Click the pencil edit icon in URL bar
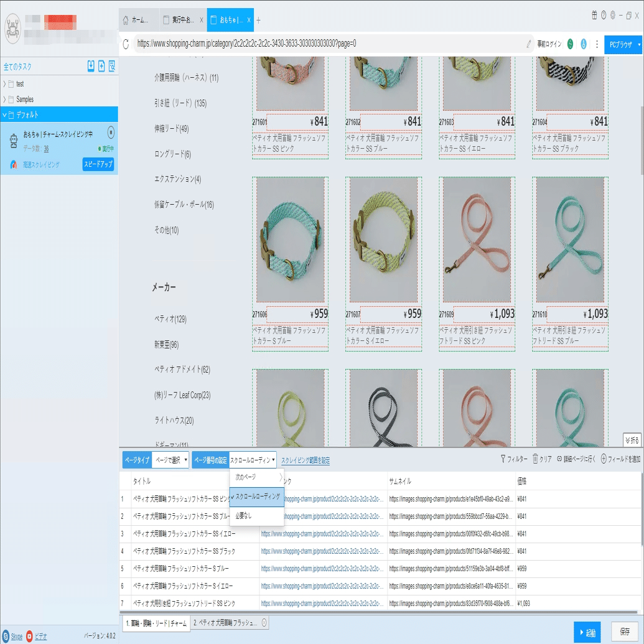The width and height of the screenshot is (644, 644). click(528, 44)
